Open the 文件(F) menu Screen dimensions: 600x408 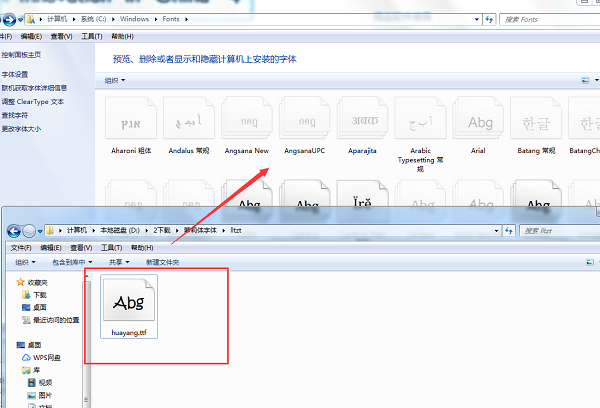pos(21,247)
